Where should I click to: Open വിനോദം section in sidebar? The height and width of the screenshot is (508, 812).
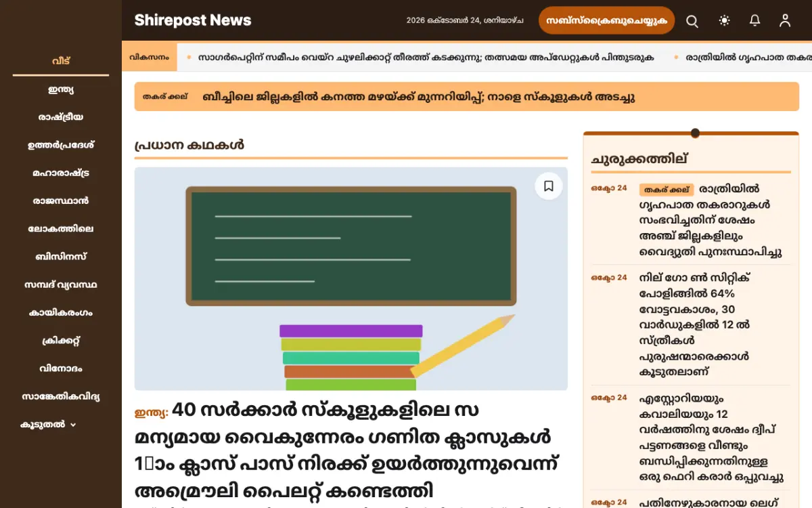(61, 369)
